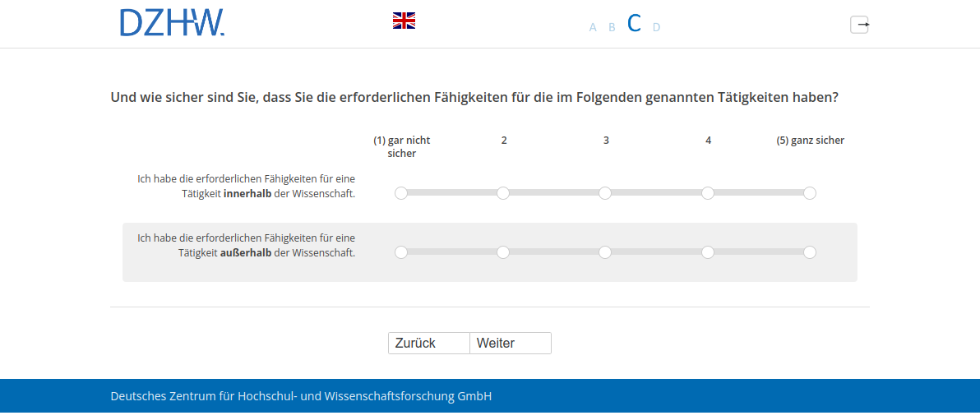The height and width of the screenshot is (420, 980).
Task: Click the footer Deutsches Zentrum für Hochschulforschung text
Action: tap(301, 396)
